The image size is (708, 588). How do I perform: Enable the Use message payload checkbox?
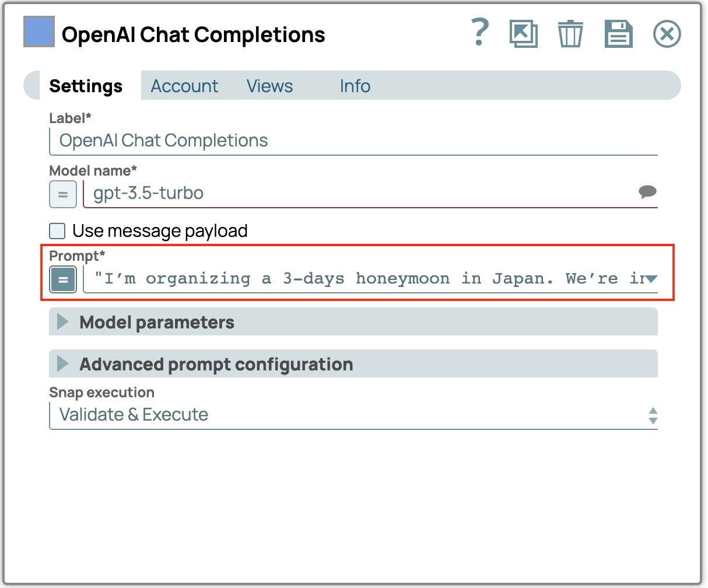[57, 231]
